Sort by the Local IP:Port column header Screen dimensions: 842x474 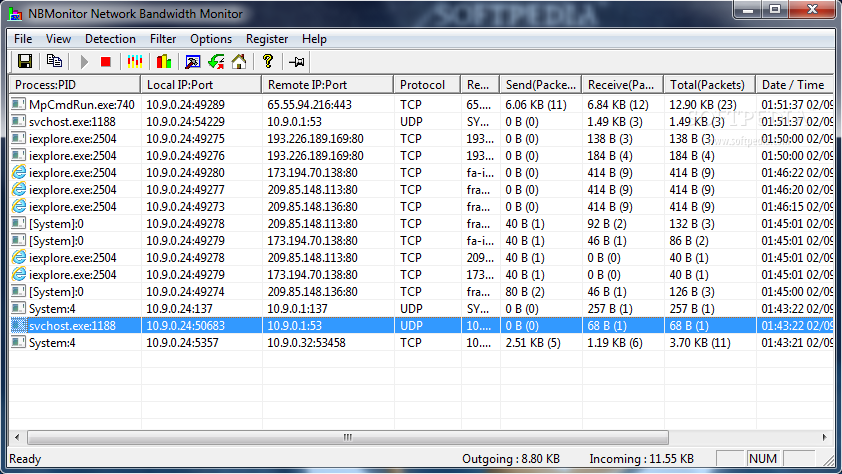click(201, 85)
